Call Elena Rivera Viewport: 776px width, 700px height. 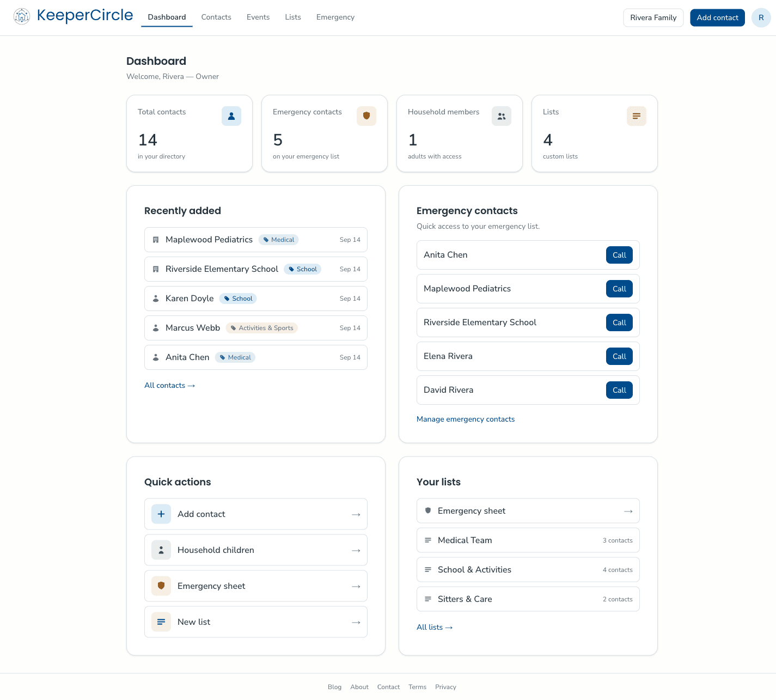click(x=620, y=356)
